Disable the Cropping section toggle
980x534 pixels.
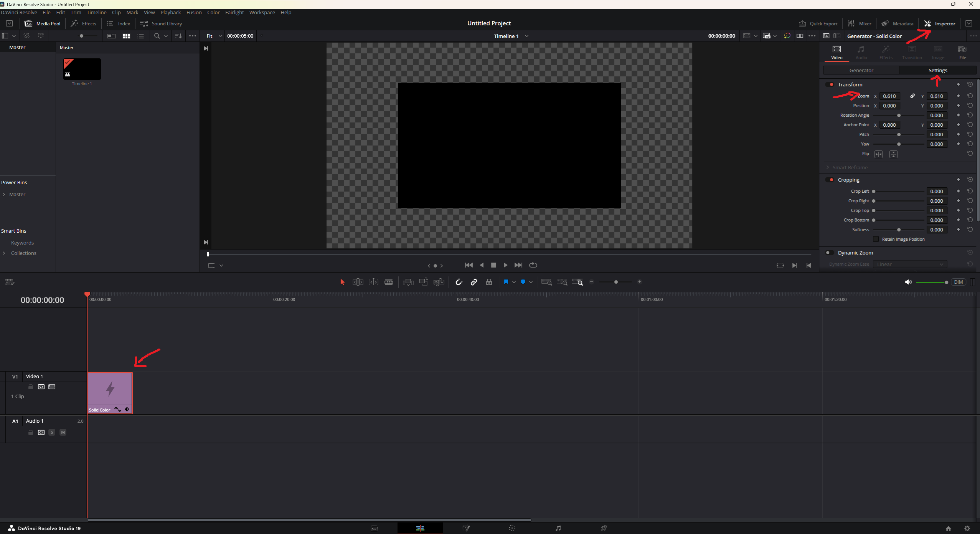point(830,180)
